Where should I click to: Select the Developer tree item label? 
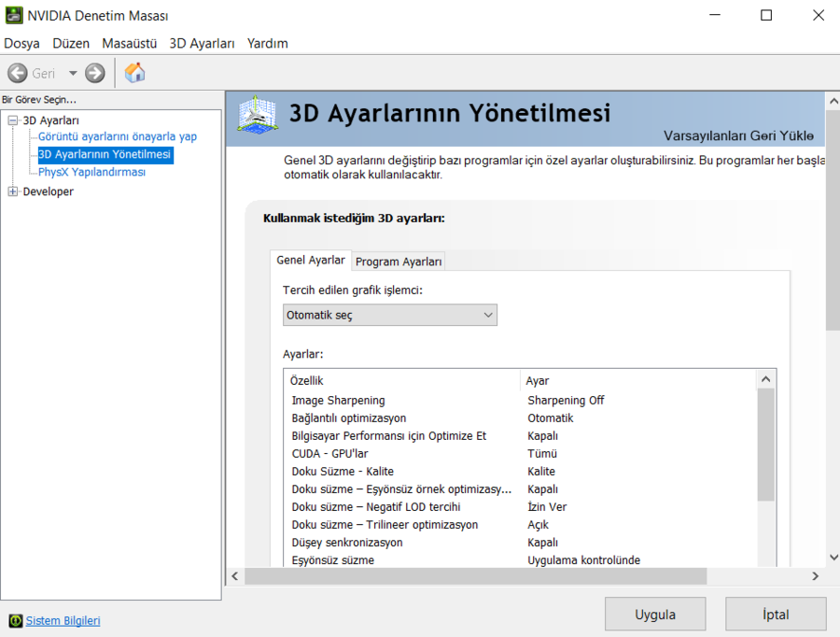click(49, 191)
